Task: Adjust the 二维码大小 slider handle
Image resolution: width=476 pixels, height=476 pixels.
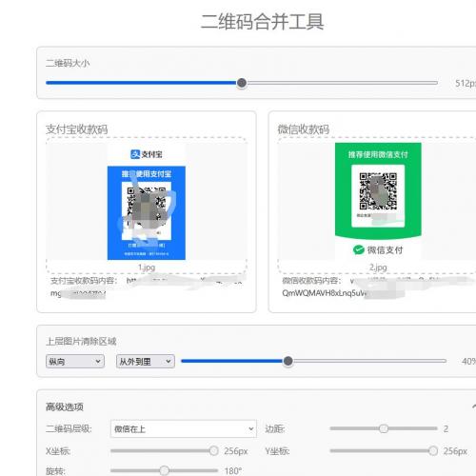Action: tap(242, 83)
